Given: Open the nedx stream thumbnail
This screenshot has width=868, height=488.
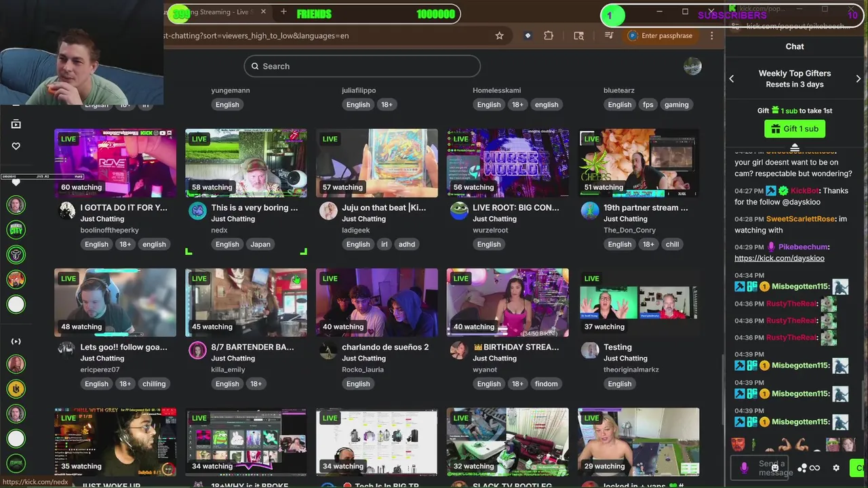Looking at the screenshot, I should [246, 163].
